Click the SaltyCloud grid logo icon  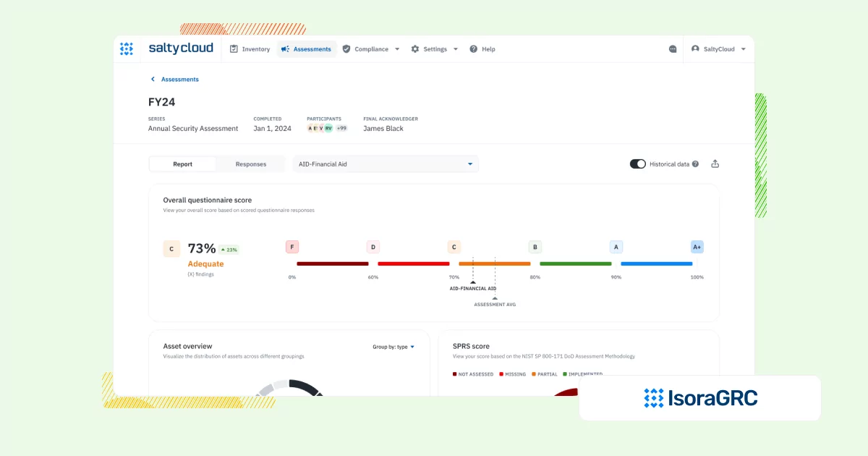[127, 48]
